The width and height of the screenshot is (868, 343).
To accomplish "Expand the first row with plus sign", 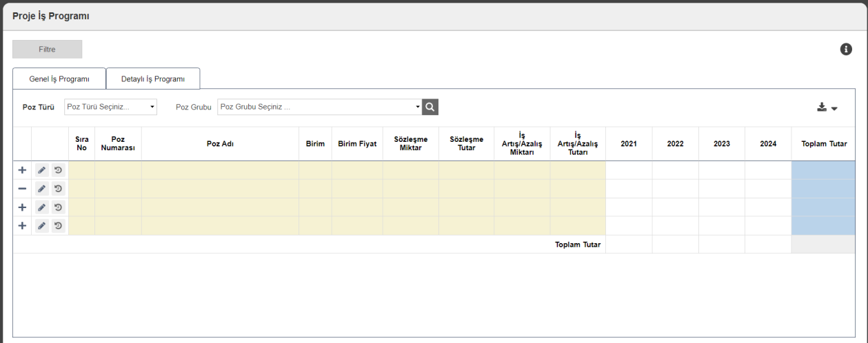I will pyautogui.click(x=22, y=170).
